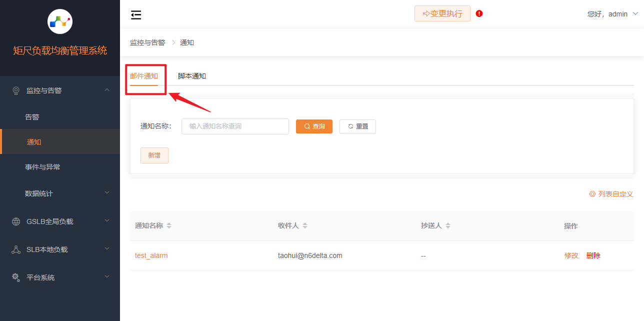Image resolution: width=644 pixels, height=321 pixels.
Task: Click the 通知名称 search input field
Action: coord(235,126)
